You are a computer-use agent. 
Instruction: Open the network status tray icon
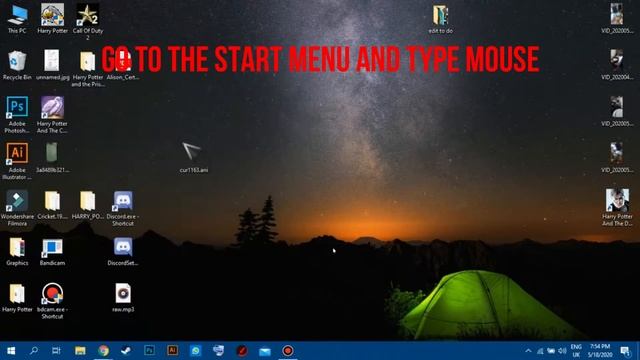click(x=540, y=351)
